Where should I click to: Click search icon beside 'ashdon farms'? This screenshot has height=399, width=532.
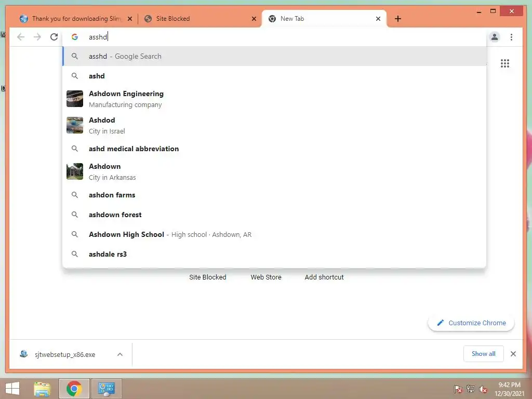(x=75, y=195)
